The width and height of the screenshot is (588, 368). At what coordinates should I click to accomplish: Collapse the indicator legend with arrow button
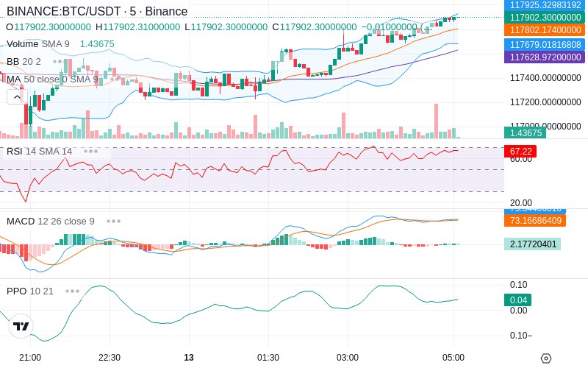click(x=17, y=97)
